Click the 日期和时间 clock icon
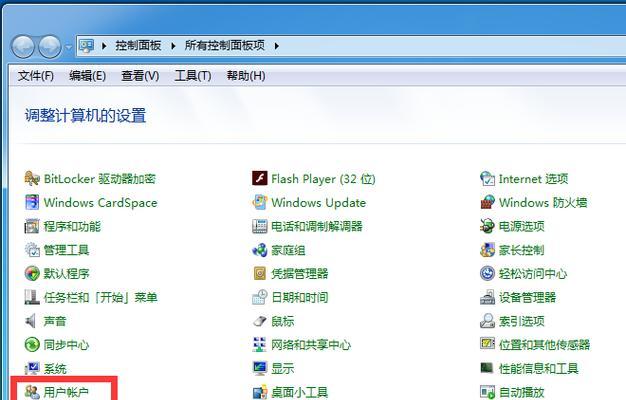The width and height of the screenshot is (626, 400). [260, 297]
